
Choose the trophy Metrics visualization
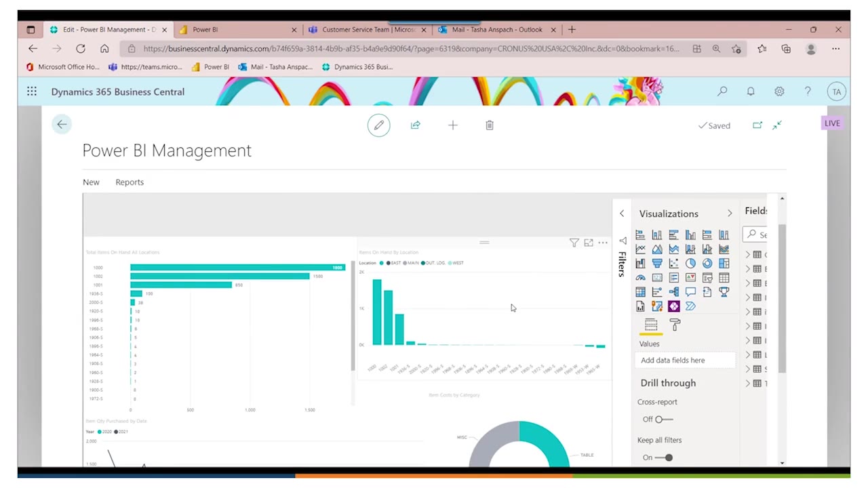[724, 292]
